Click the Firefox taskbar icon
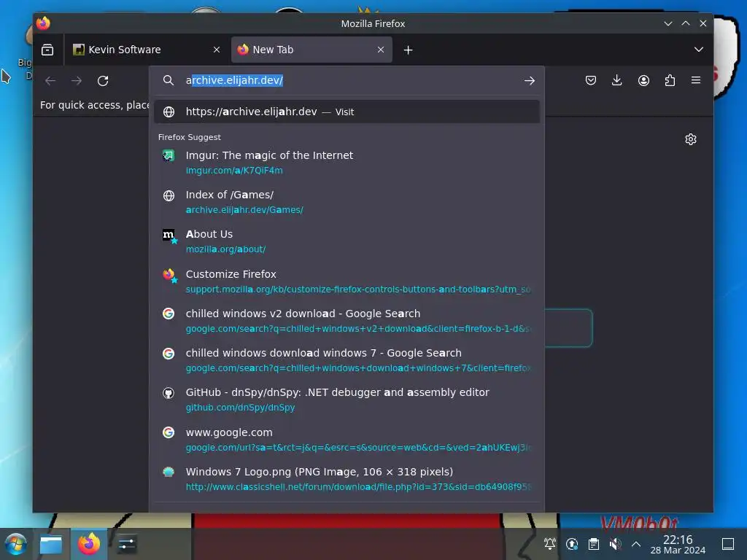 point(89,544)
